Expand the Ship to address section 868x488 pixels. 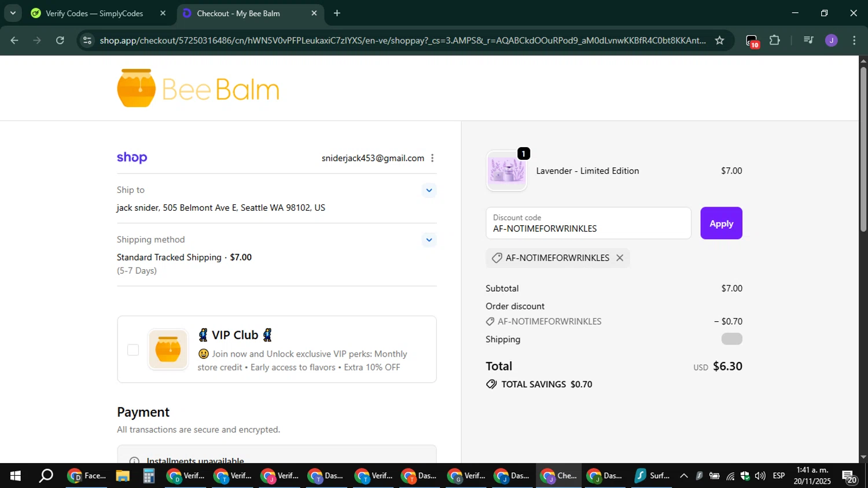pos(429,190)
